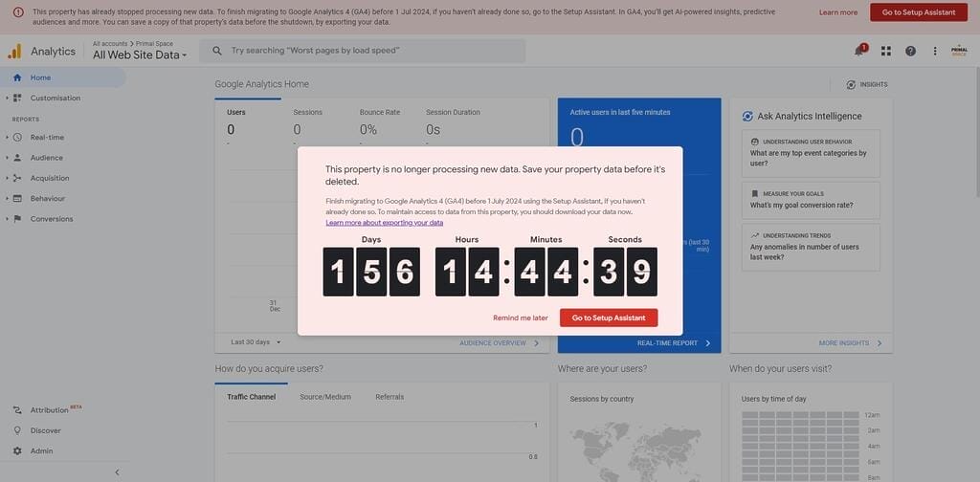Open the Real-time Report link
Image resolution: width=980 pixels, height=482 pixels.
click(674, 343)
